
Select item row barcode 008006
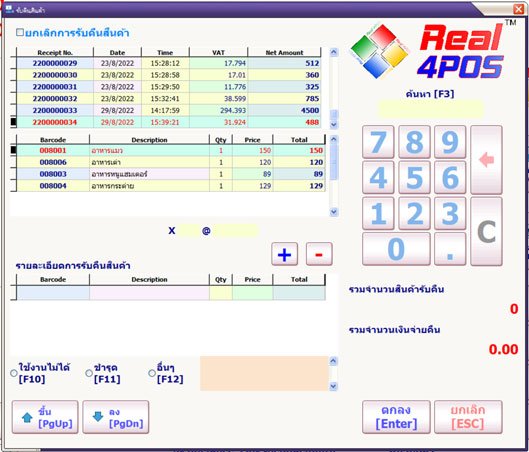171,162
